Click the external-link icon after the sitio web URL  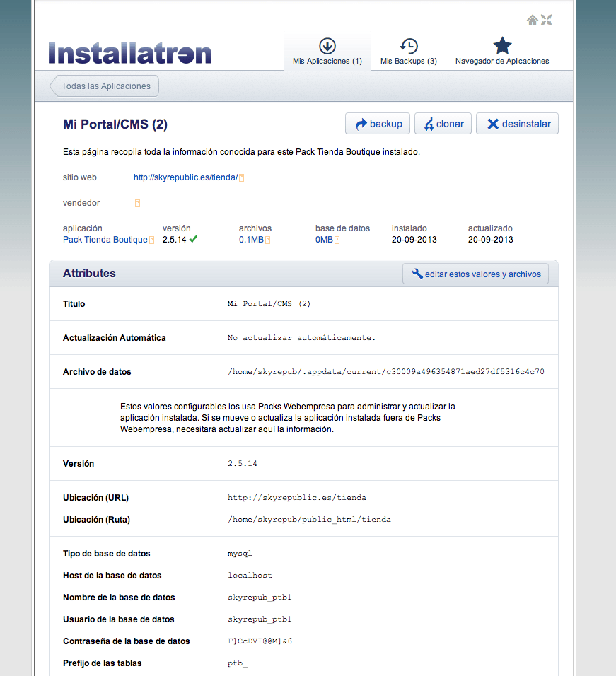pos(242,177)
